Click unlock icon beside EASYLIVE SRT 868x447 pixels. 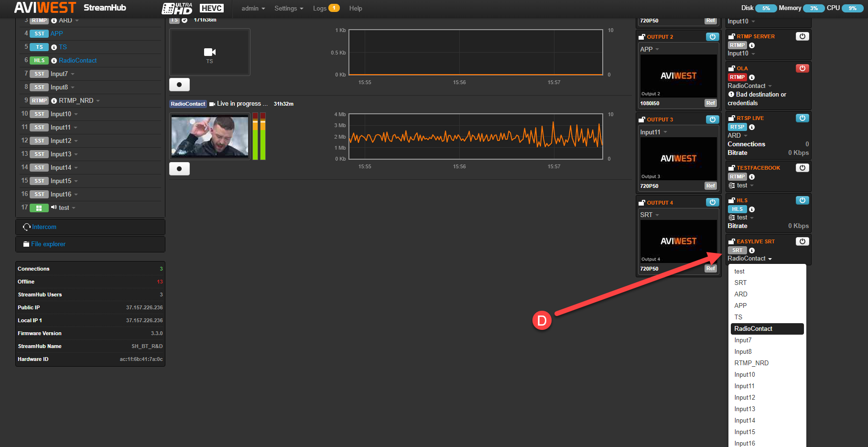[731, 241]
